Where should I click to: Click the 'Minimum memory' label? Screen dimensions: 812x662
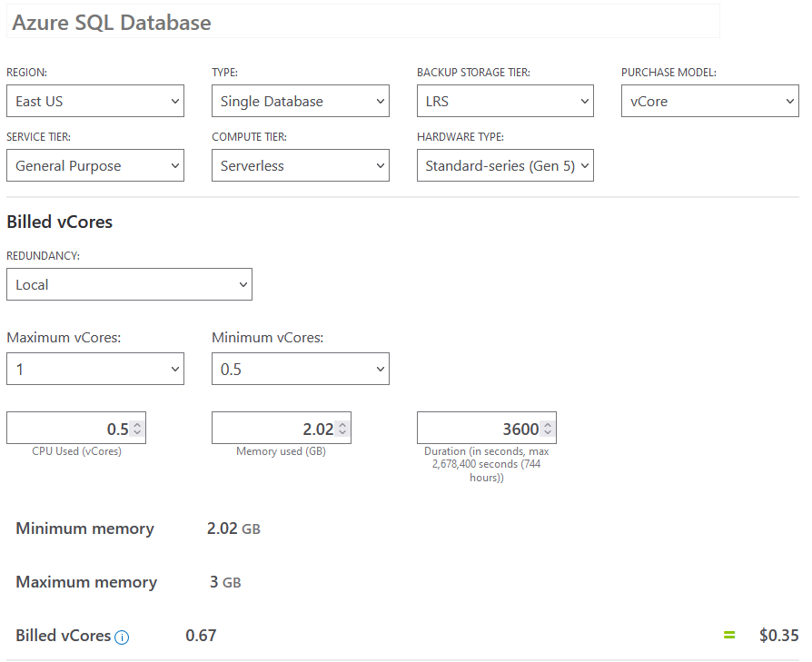click(x=85, y=529)
